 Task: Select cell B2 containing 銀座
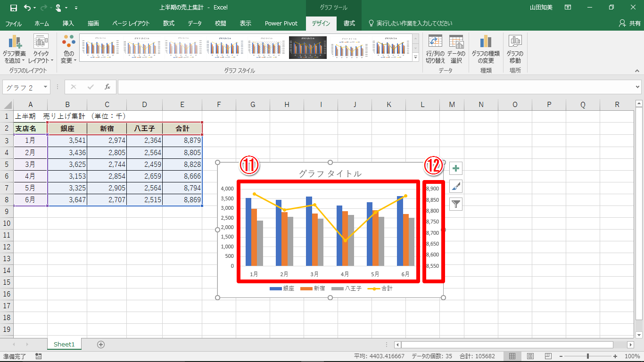67,128
